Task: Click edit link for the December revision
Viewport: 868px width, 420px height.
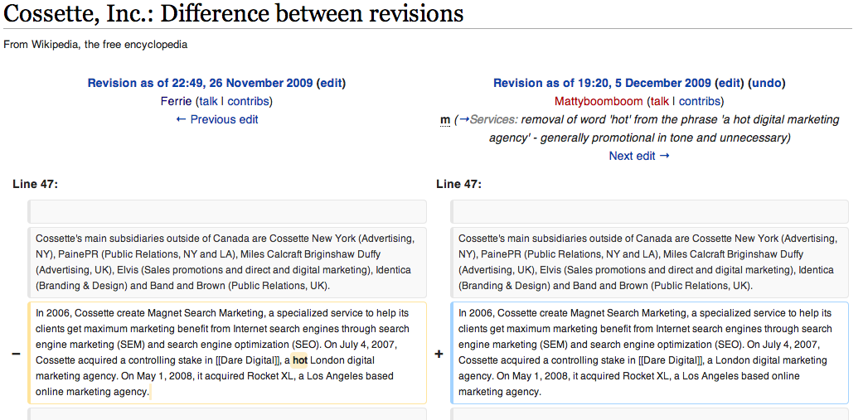Action: (729, 83)
